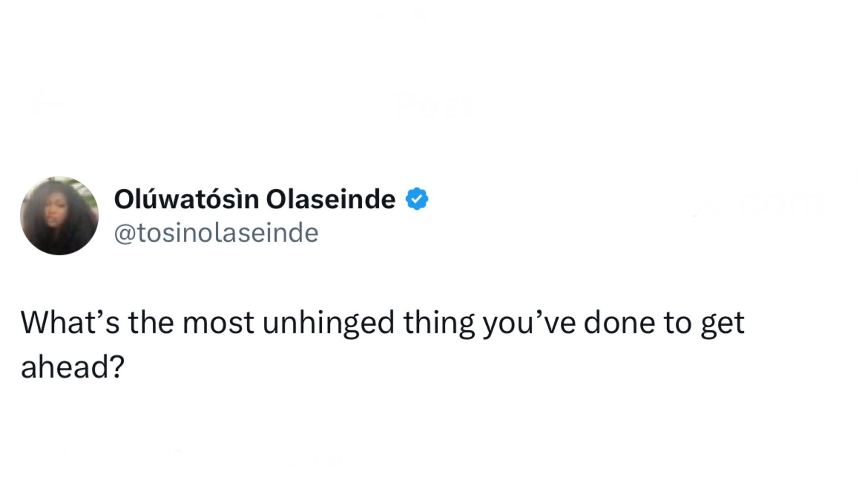Viewport: 868px width, 481px height.
Task: Click the word "What's" starting the tweet
Action: pyautogui.click(x=70, y=323)
